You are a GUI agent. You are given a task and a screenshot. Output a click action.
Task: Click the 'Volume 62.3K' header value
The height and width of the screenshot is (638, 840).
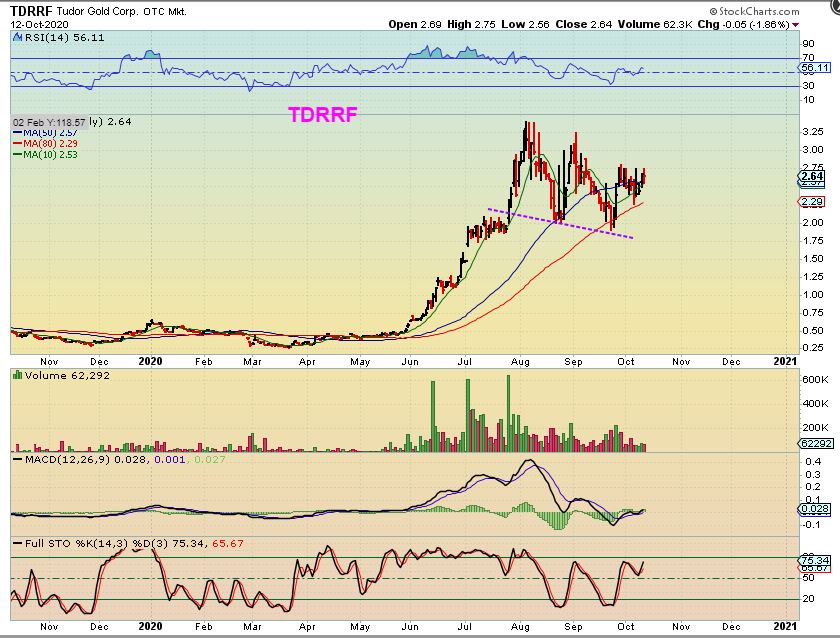click(655, 25)
